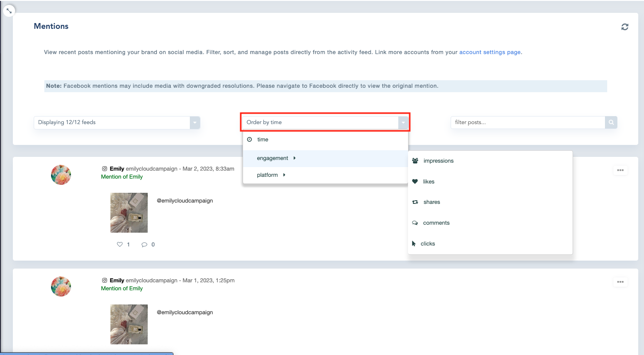Click in the filter posts input field
The height and width of the screenshot is (355, 644).
pyautogui.click(x=528, y=122)
